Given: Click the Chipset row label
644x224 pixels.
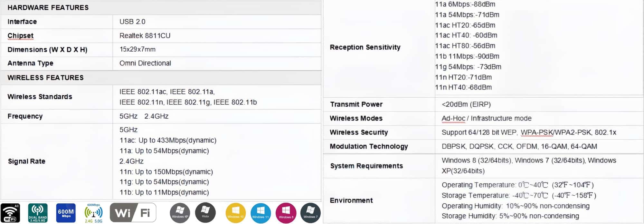Looking at the screenshot, I should (21, 36).
